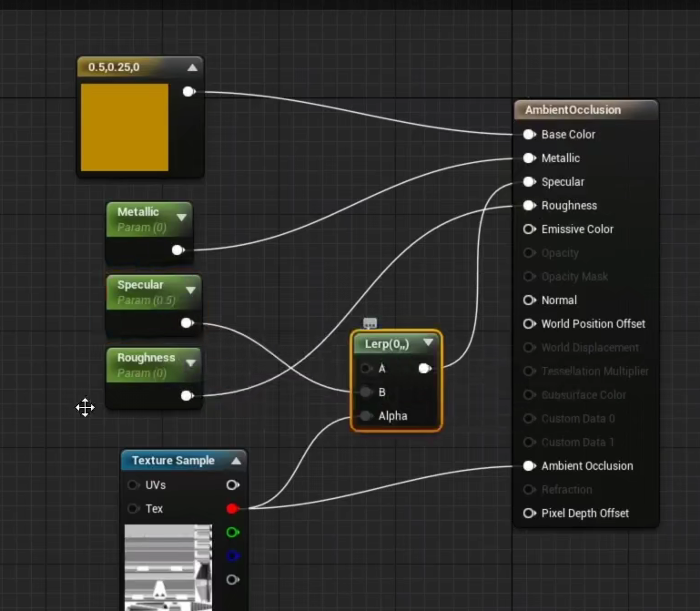The height and width of the screenshot is (611, 700).
Task: Click the comment bubble icon above Lerp node
Action: tap(370, 323)
